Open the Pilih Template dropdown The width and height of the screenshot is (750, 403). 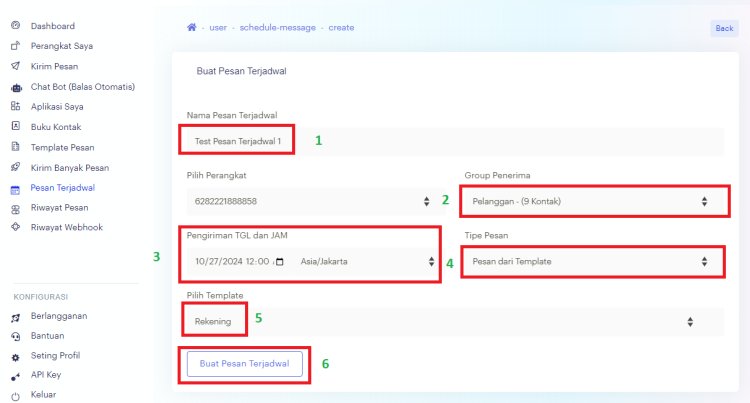point(455,321)
